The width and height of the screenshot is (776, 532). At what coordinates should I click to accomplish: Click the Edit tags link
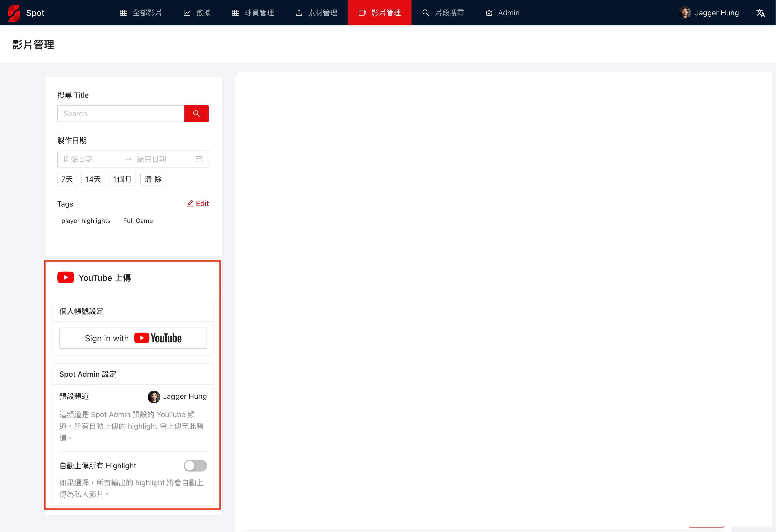pyautogui.click(x=198, y=203)
